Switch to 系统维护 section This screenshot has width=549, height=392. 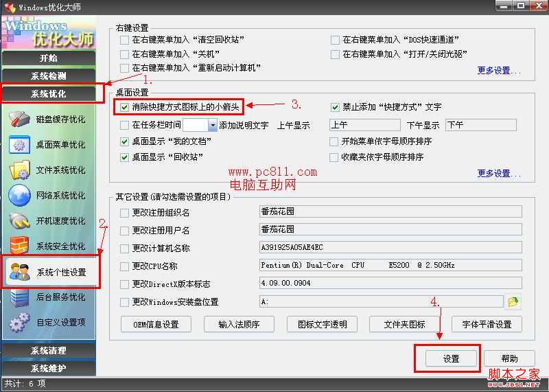point(48,368)
